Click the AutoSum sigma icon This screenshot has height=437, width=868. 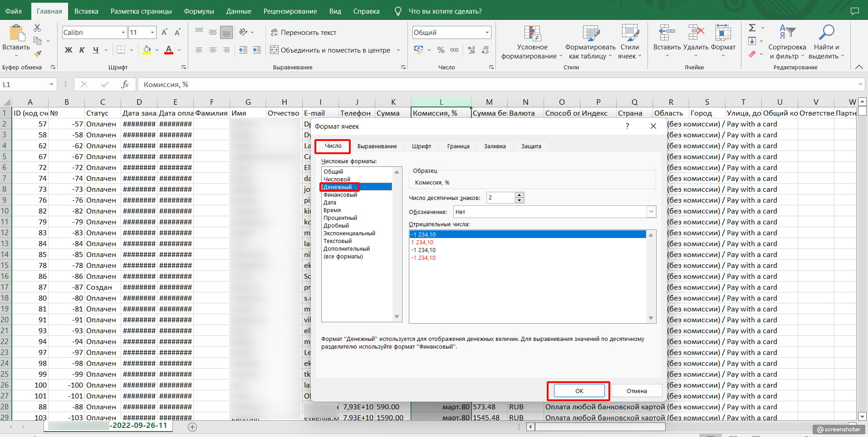[752, 28]
